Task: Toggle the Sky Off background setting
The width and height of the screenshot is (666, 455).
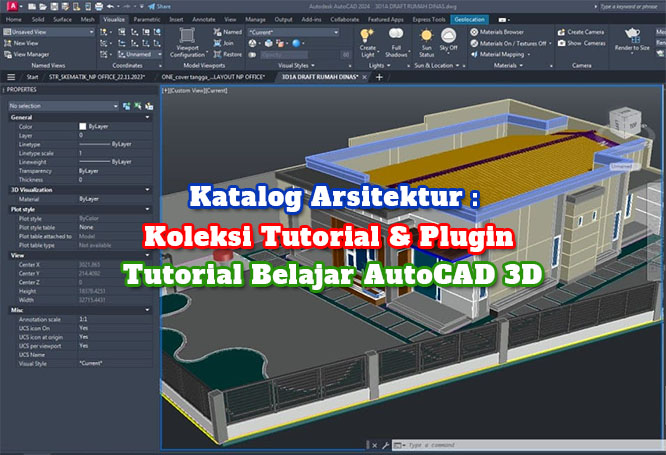Action: coord(449,40)
